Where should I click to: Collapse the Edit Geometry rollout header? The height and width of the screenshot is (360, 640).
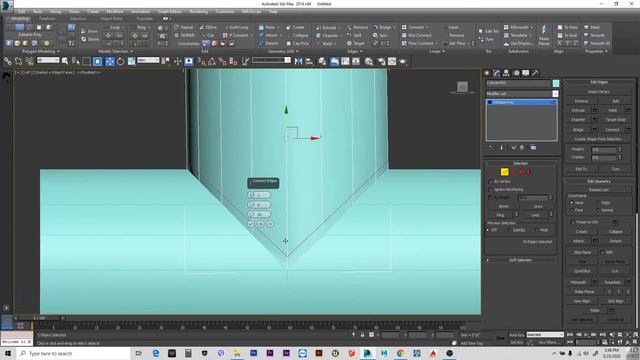tap(599, 181)
